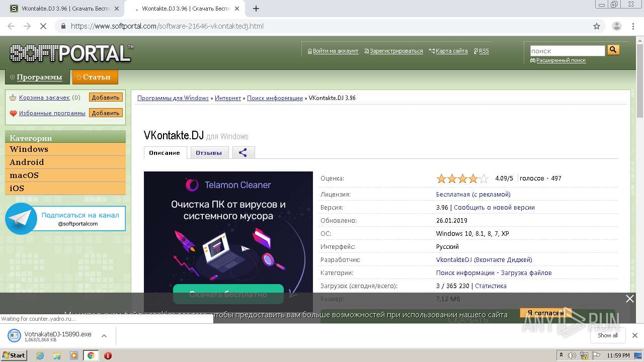Open VkontakteDJ developer link
Viewport: 644px width, 362px height.
(484, 260)
